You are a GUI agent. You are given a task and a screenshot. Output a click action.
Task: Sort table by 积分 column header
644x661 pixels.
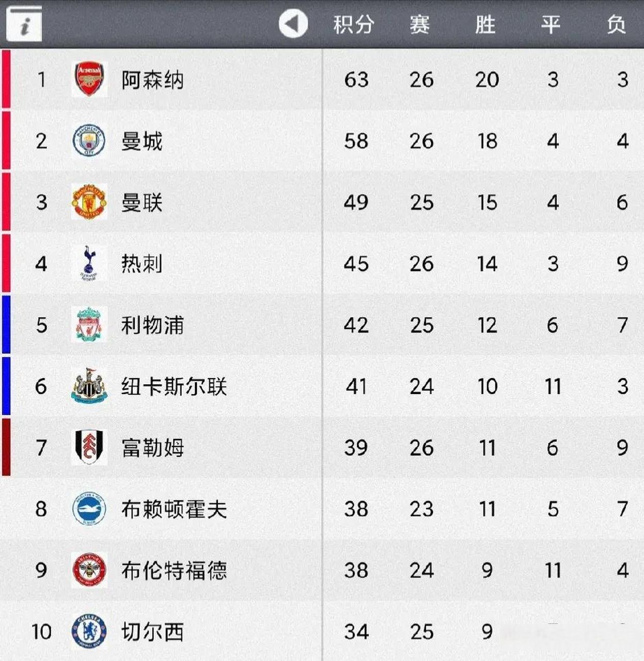[353, 24]
